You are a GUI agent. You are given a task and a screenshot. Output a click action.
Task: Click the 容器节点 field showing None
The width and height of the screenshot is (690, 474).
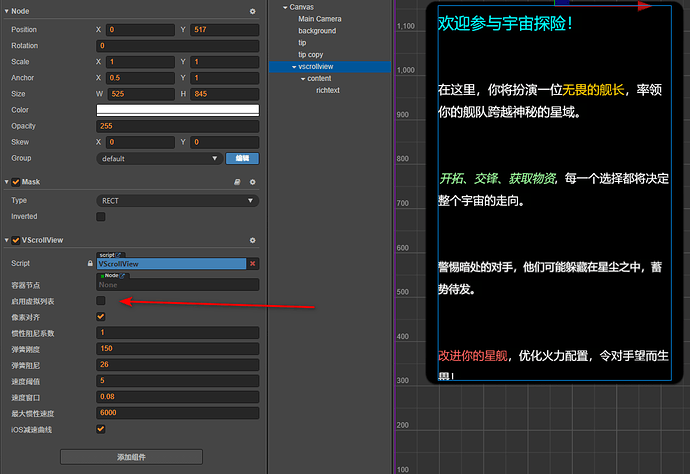coord(177,285)
